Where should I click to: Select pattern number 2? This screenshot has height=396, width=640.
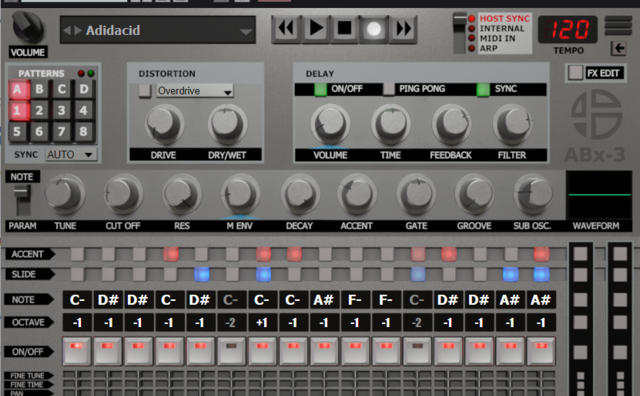[40, 111]
